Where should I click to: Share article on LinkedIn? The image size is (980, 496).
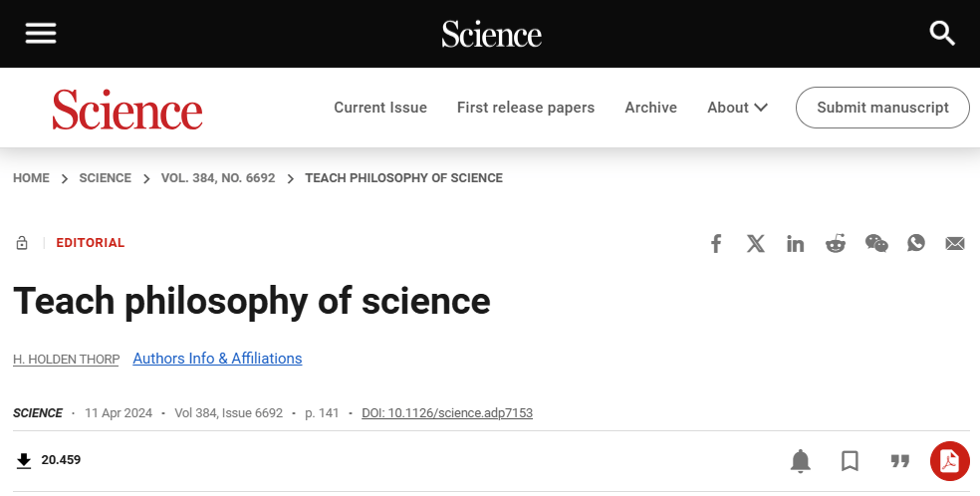coord(795,244)
